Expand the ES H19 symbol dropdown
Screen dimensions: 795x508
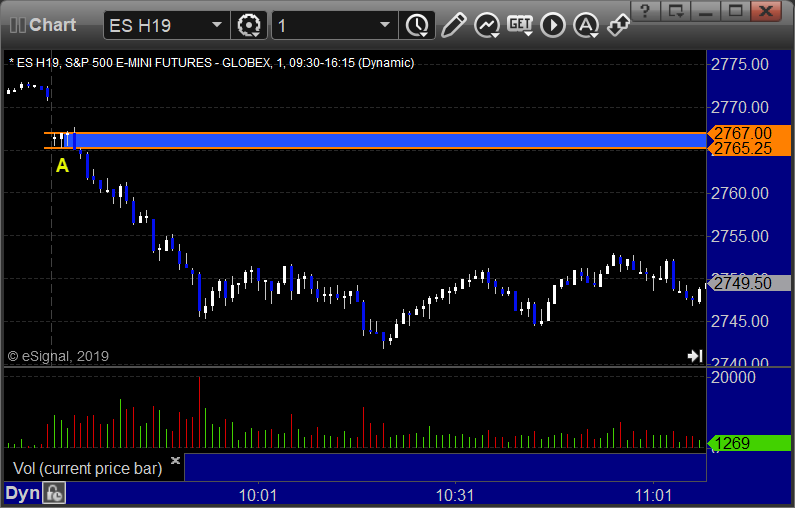[x=217, y=25]
